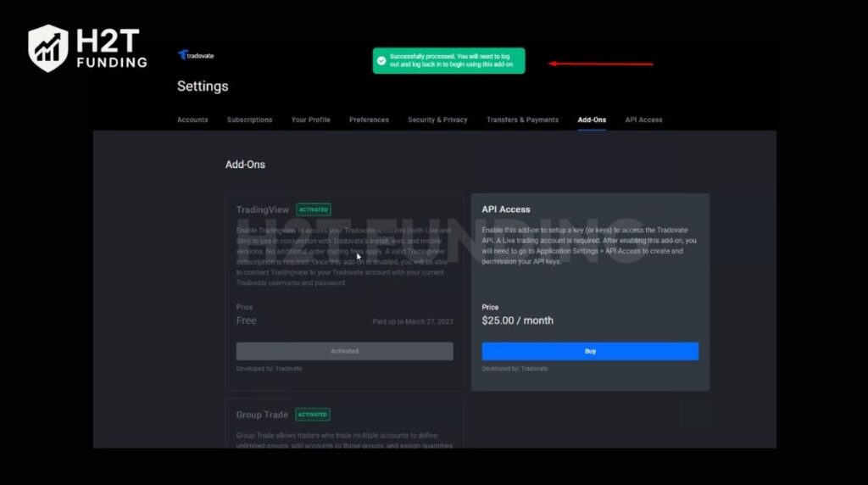Viewport: 868px width, 485px height.
Task: Open Security & Privacy tab
Action: (437, 120)
